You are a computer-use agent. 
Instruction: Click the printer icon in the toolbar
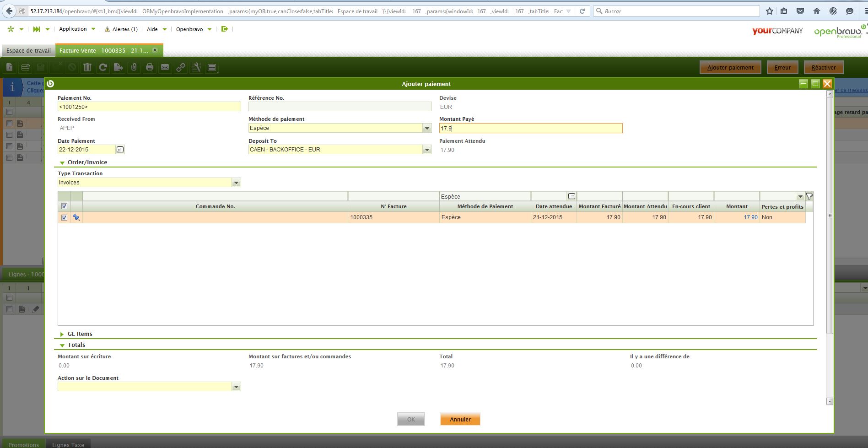coord(149,68)
